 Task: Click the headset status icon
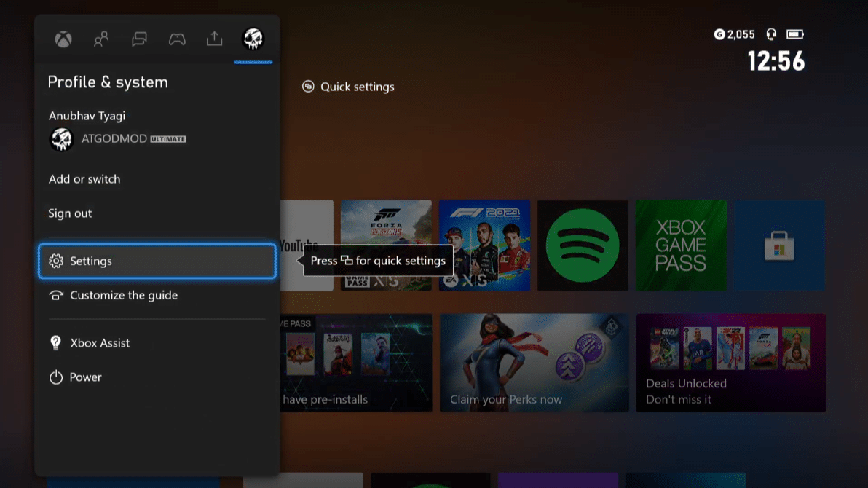coord(771,34)
